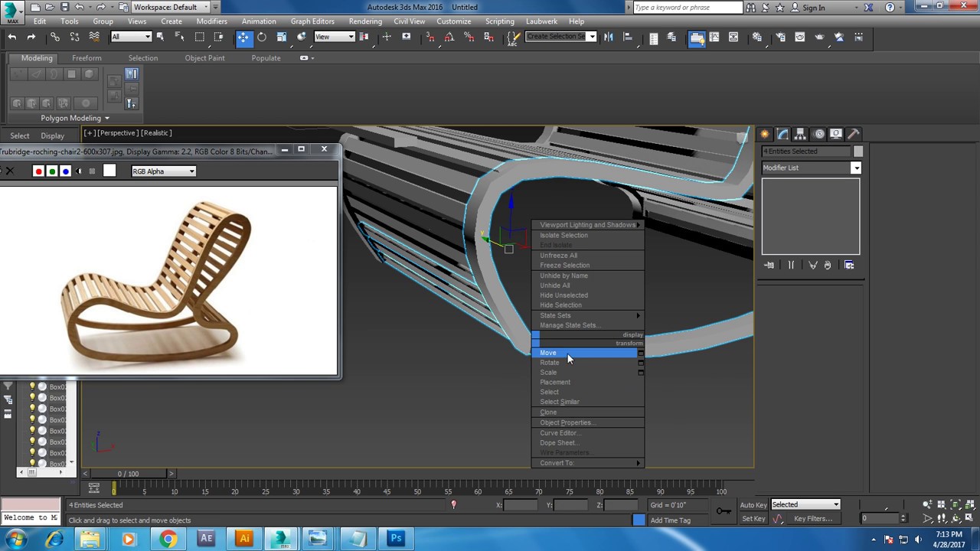Click the Select by Name icon
Image resolution: width=980 pixels, height=551 pixels.
[180, 37]
